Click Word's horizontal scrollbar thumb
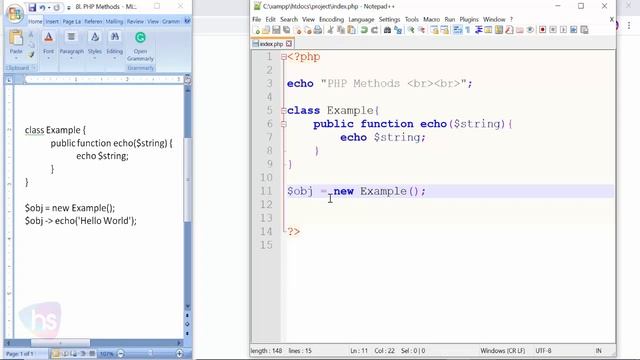This screenshot has width=640, height=360. 60,343
